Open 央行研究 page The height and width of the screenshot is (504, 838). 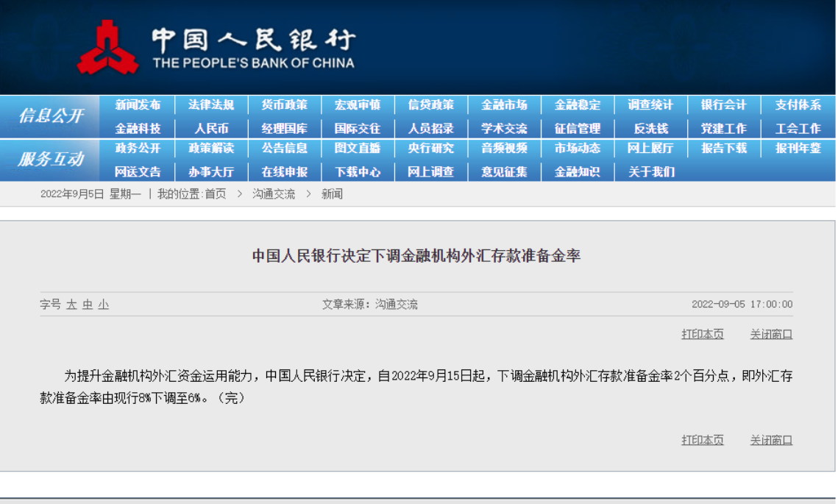pos(430,148)
